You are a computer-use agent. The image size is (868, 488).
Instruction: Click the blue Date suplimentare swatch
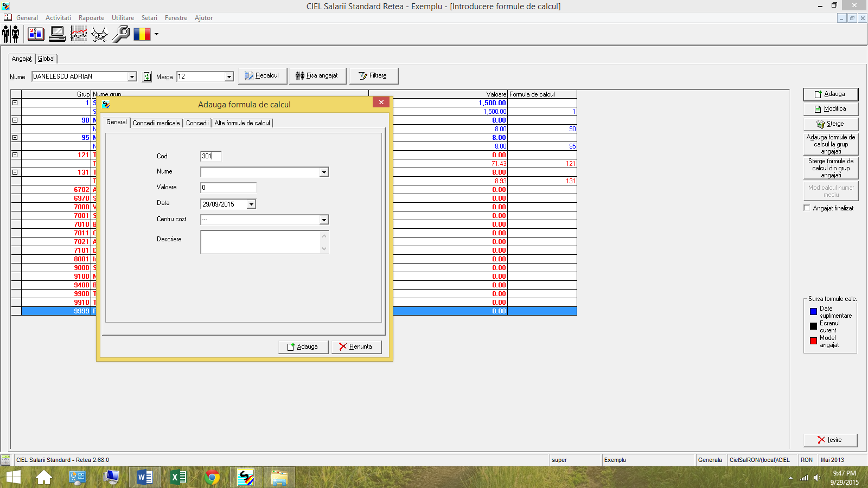pos(813,312)
